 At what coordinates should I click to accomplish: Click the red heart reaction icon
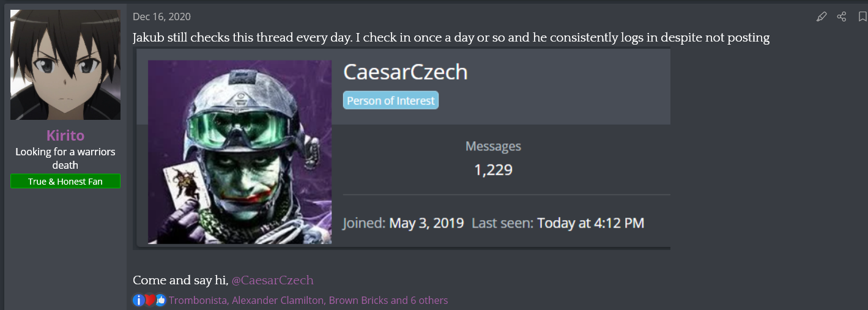pos(150,300)
